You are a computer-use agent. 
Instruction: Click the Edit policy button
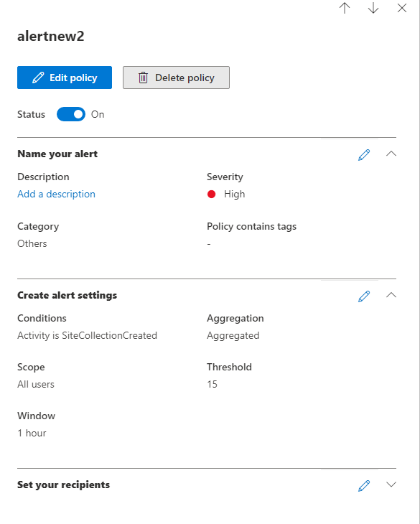click(65, 78)
